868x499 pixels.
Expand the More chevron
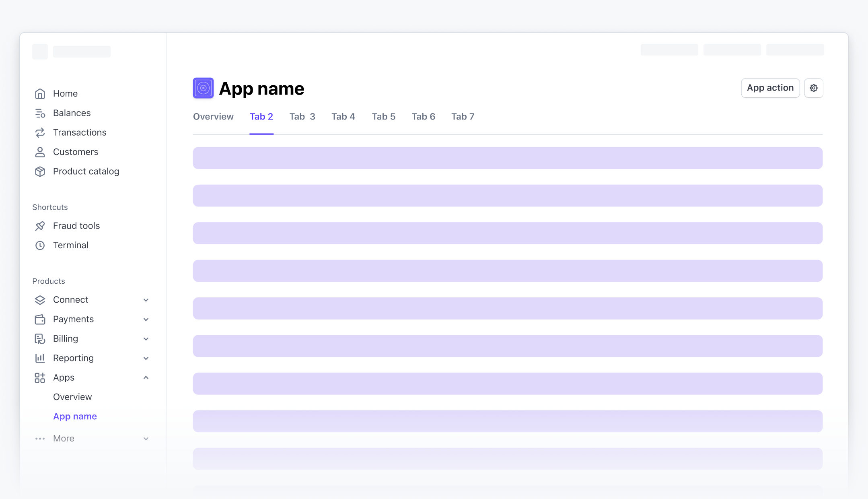point(146,439)
